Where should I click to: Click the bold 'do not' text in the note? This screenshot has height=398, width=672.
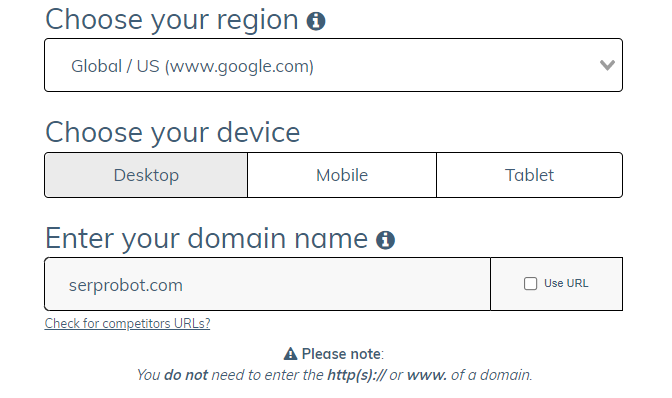(x=186, y=375)
